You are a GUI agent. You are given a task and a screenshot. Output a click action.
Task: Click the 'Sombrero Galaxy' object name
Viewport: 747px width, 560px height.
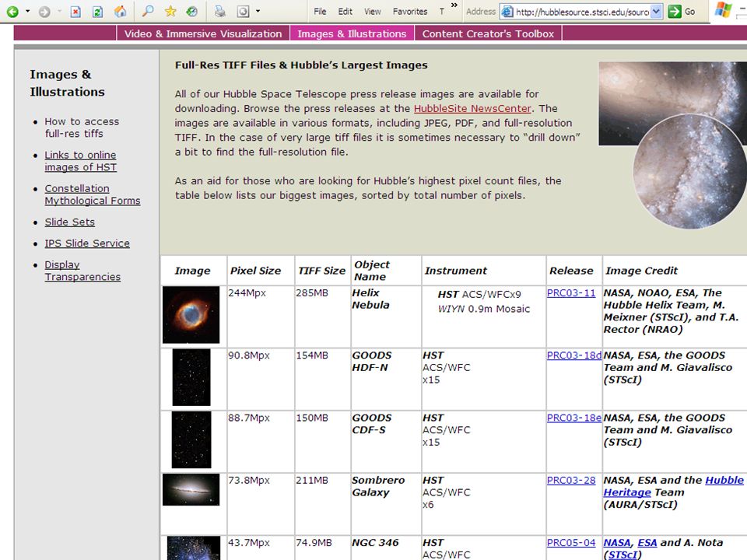[x=378, y=486]
